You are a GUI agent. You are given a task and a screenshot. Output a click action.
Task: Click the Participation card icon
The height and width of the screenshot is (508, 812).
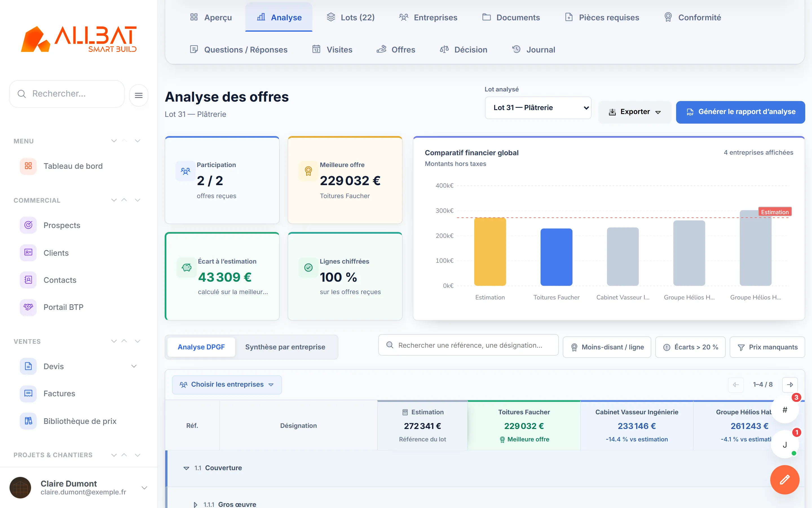coord(185,171)
